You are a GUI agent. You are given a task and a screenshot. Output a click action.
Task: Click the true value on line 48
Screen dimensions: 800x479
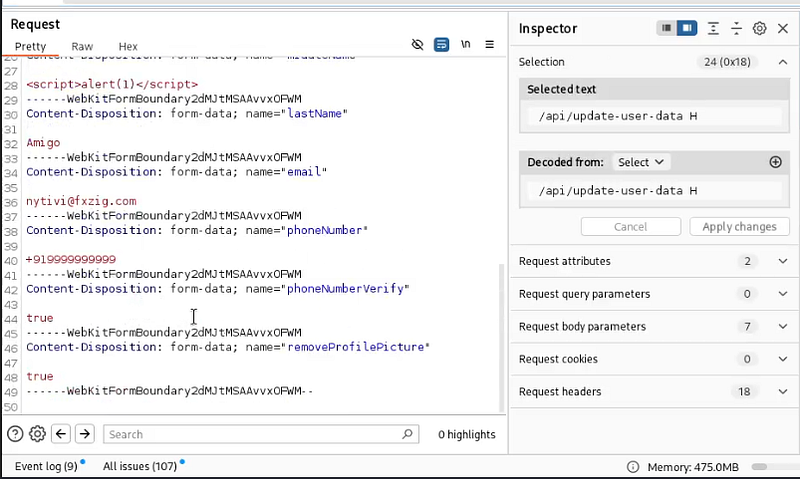[x=40, y=376]
